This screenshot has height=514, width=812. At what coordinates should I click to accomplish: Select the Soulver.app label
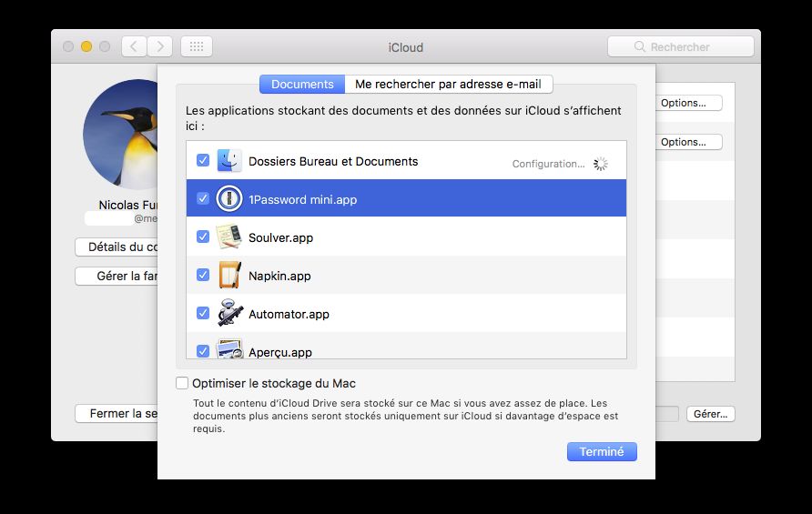[x=280, y=237]
